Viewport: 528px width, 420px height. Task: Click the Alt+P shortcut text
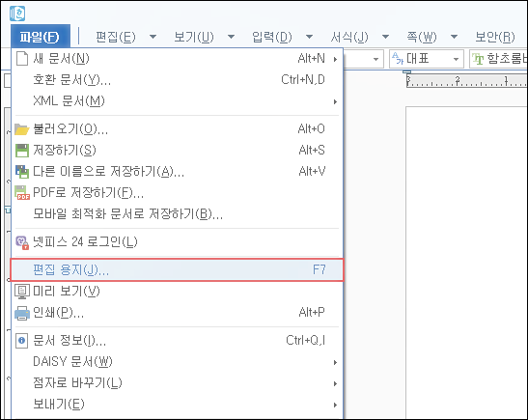coord(312,313)
